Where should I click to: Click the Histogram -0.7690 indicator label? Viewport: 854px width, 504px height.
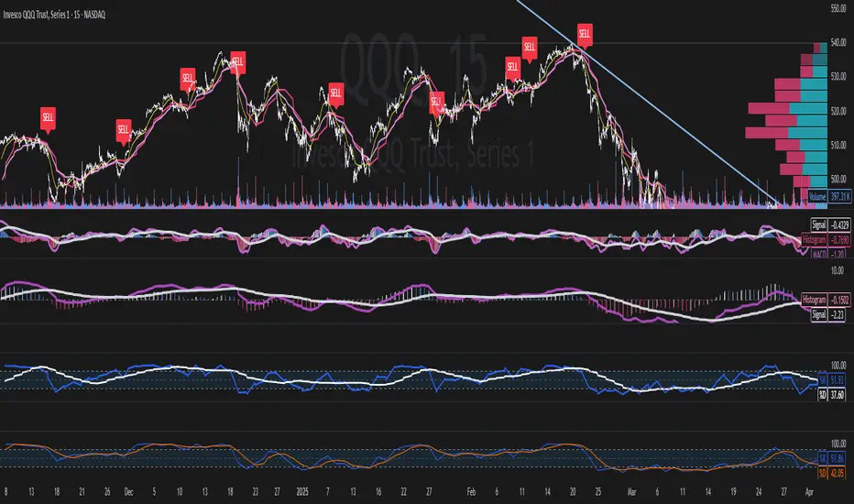click(x=826, y=240)
